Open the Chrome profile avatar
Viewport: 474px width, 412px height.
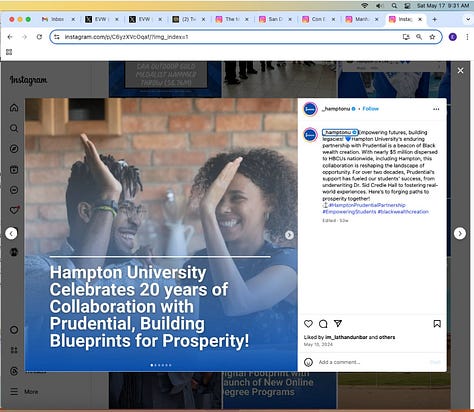(x=453, y=37)
